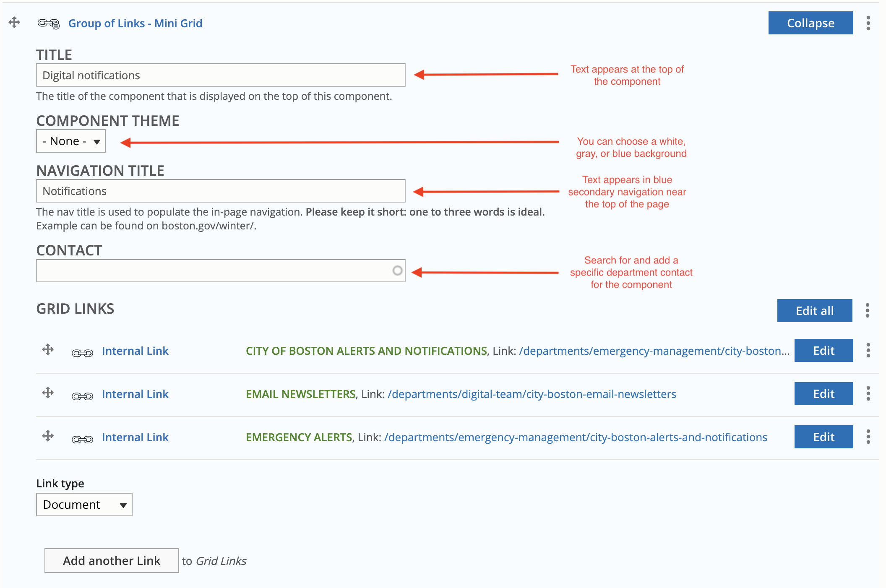886x588 pixels.
Task: Click drag handle for Mini Grid component
Action: pyautogui.click(x=14, y=22)
